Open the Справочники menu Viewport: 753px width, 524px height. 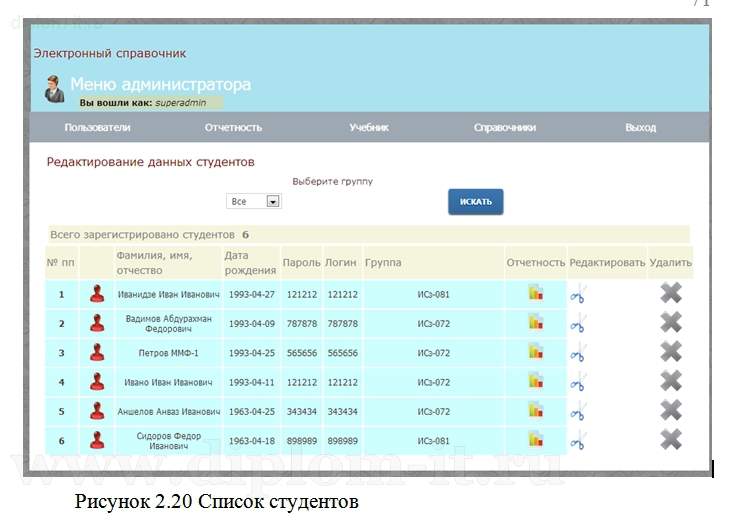(505, 127)
